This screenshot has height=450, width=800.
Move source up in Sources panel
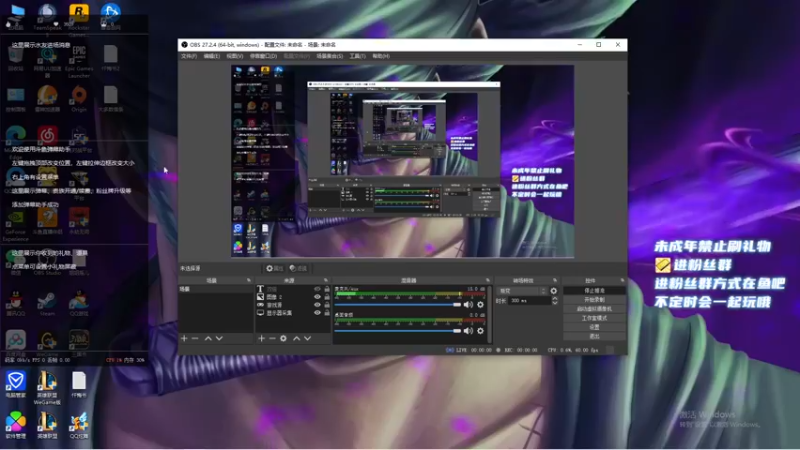[x=296, y=338]
